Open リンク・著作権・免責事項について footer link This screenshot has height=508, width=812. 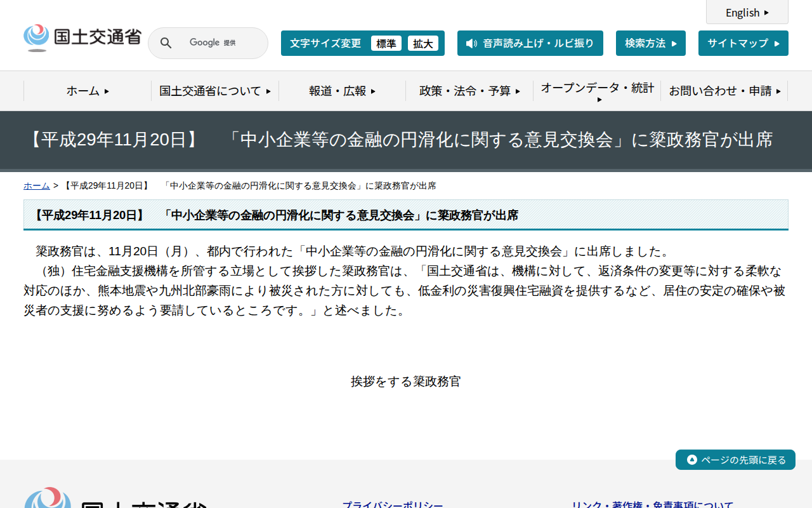click(x=652, y=505)
